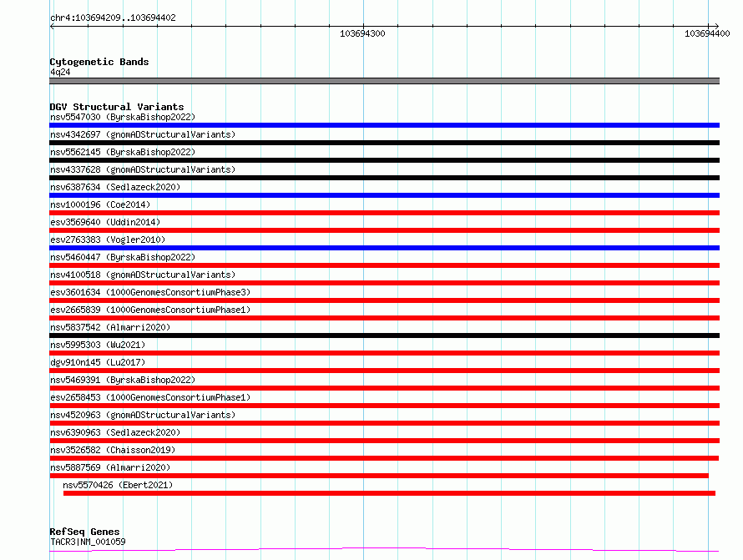Image resolution: width=743 pixels, height=560 pixels.
Task: Open the nsv5887569 (Almarri2020) label
Action: (x=110, y=467)
